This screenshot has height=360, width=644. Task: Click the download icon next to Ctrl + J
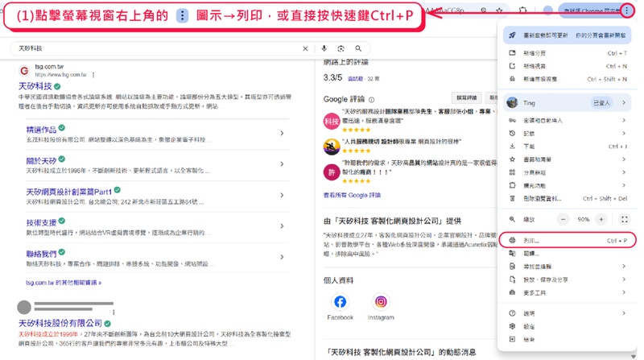click(x=512, y=147)
